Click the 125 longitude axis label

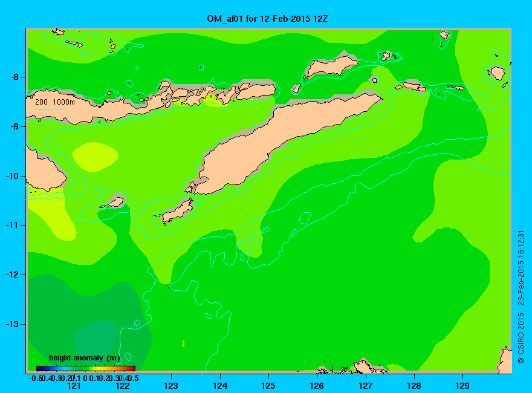click(268, 386)
